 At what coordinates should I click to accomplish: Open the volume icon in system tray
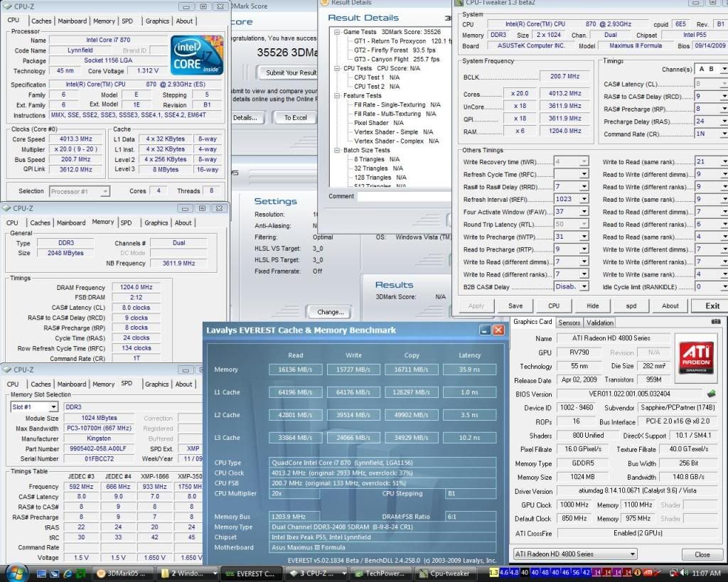click(684, 573)
